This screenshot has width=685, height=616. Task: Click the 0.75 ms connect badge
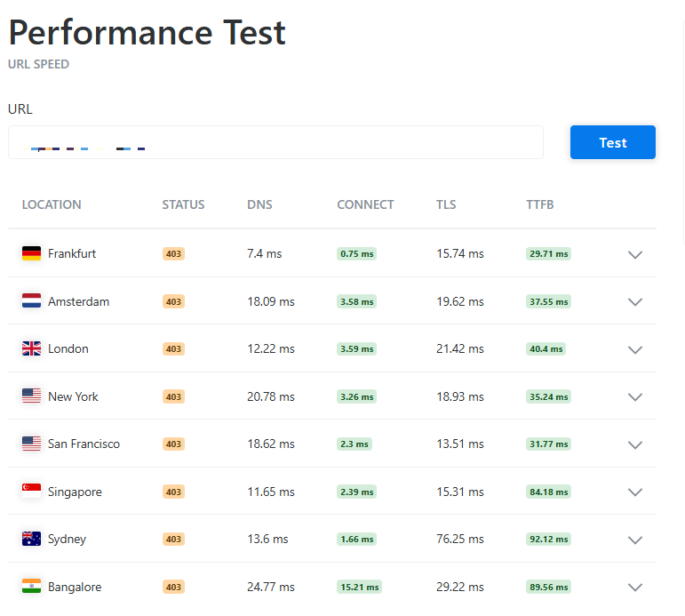[356, 254]
